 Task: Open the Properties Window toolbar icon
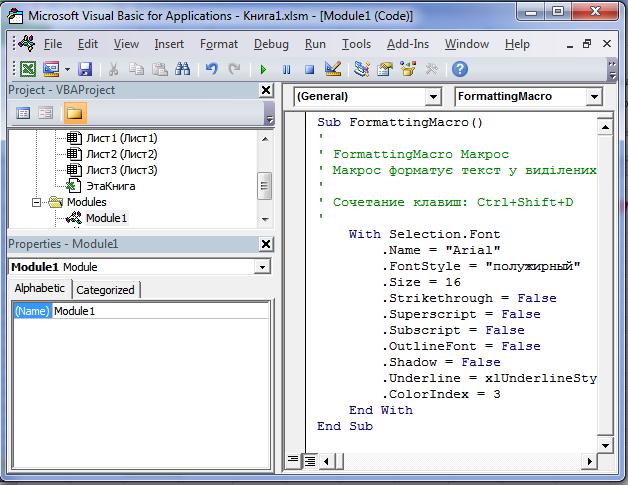[385, 69]
